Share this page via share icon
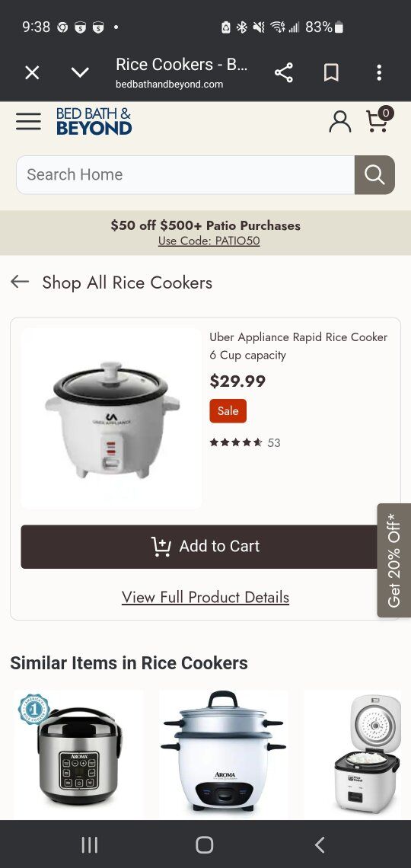The image size is (411, 868). point(284,72)
